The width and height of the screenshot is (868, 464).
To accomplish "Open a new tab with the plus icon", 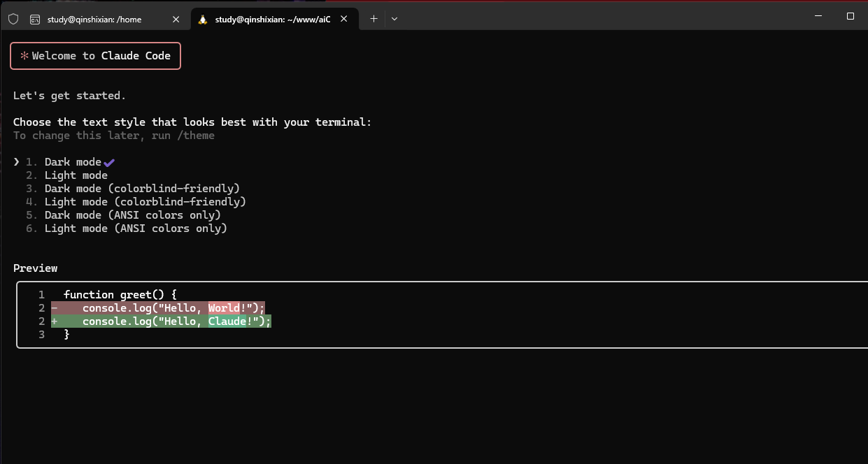I will point(373,19).
